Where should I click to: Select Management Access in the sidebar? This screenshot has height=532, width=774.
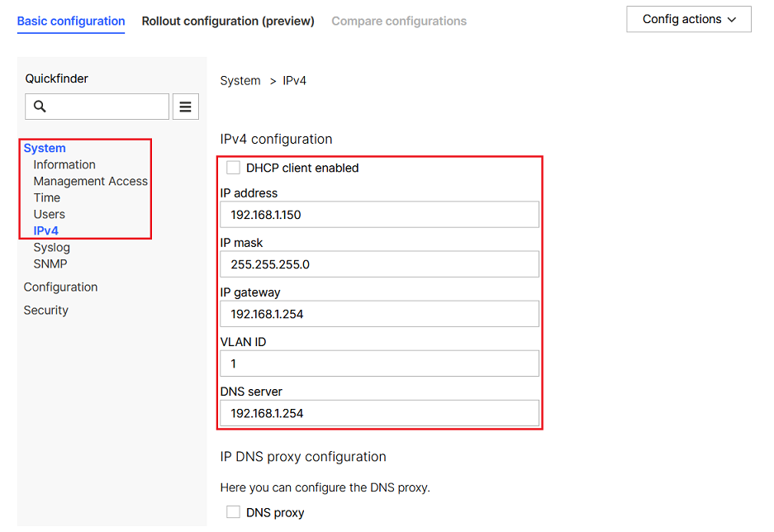(x=91, y=181)
